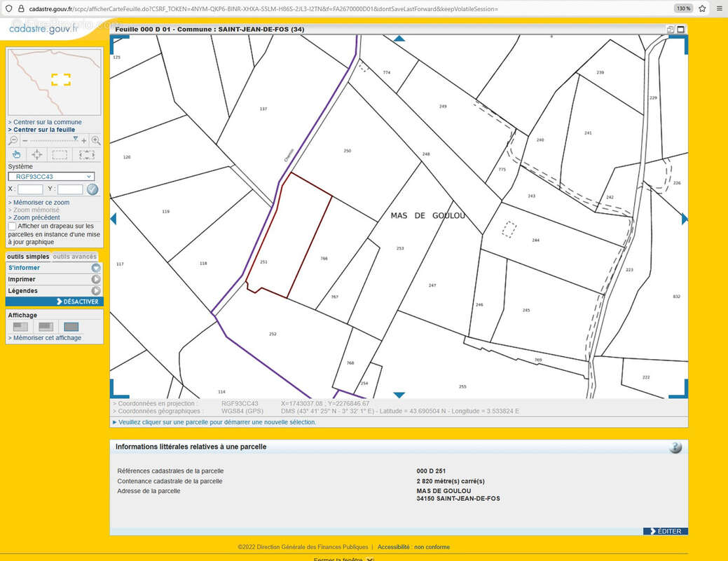Viewport: 728px width, 561px height.
Task: Click the crosshair center tool
Action: [x=37, y=155]
